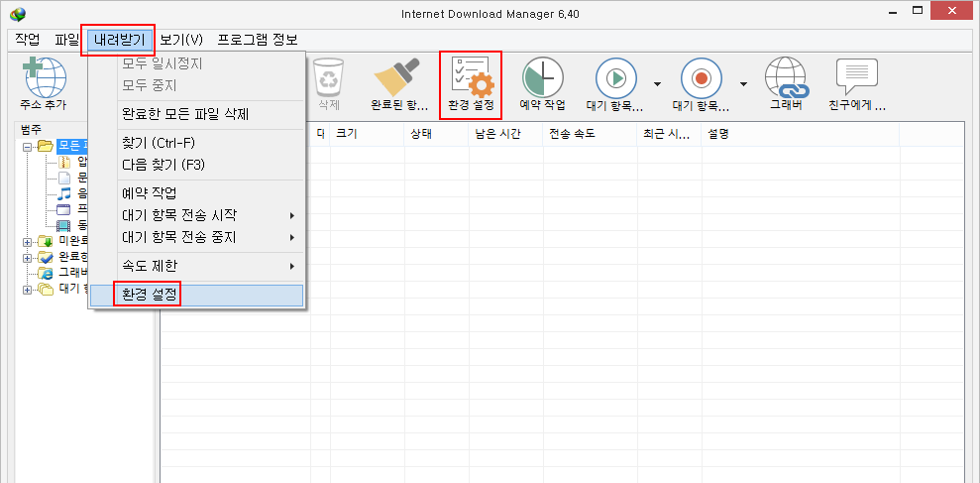The image size is (980, 483).
Task: Click the 친구에게 speech bubble icon
Action: (x=857, y=76)
